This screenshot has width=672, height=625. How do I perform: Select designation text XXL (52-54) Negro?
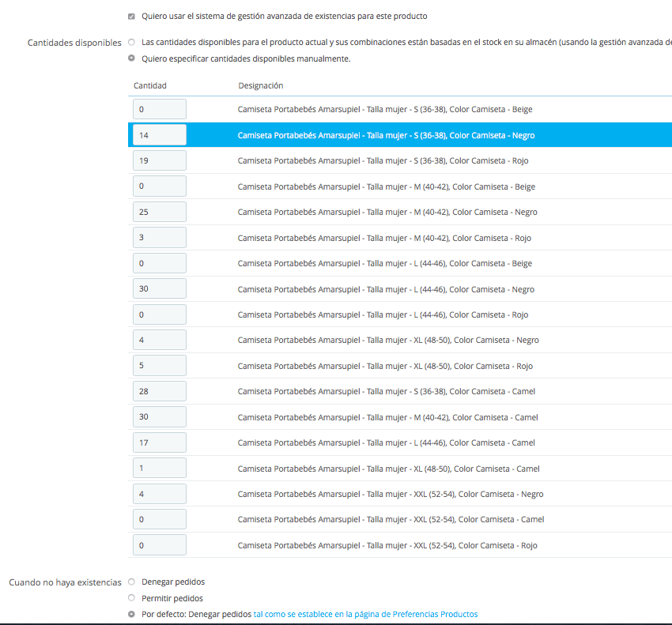391,495
